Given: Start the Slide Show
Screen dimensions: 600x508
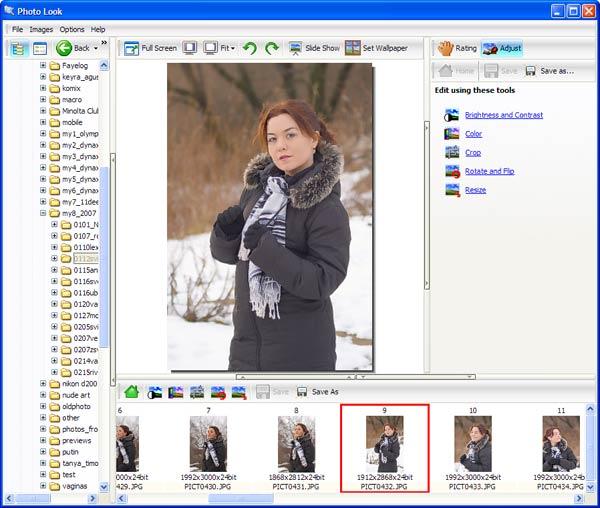Looking at the screenshot, I should point(314,48).
